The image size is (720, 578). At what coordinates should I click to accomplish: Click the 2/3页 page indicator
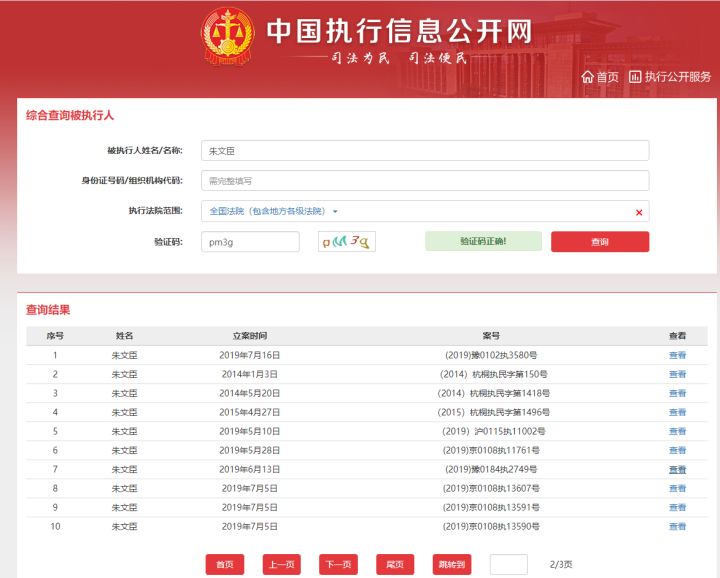pos(561,564)
